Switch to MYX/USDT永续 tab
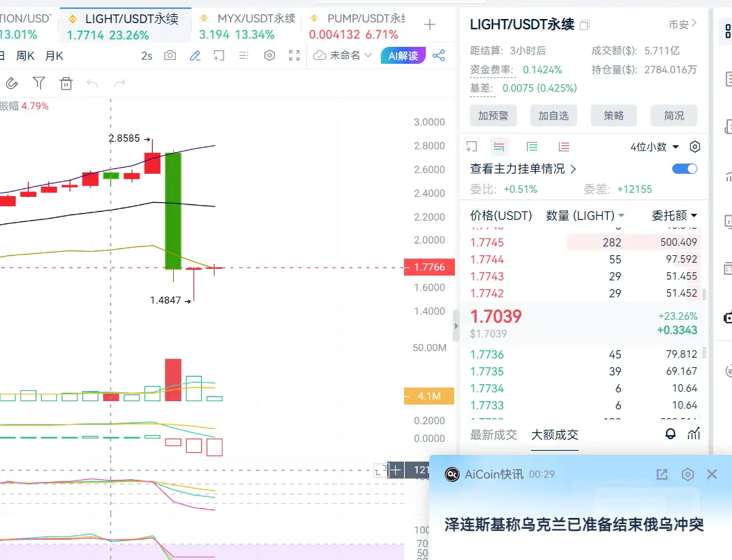The height and width of the screenshot is (560, 732). [247, 26]
